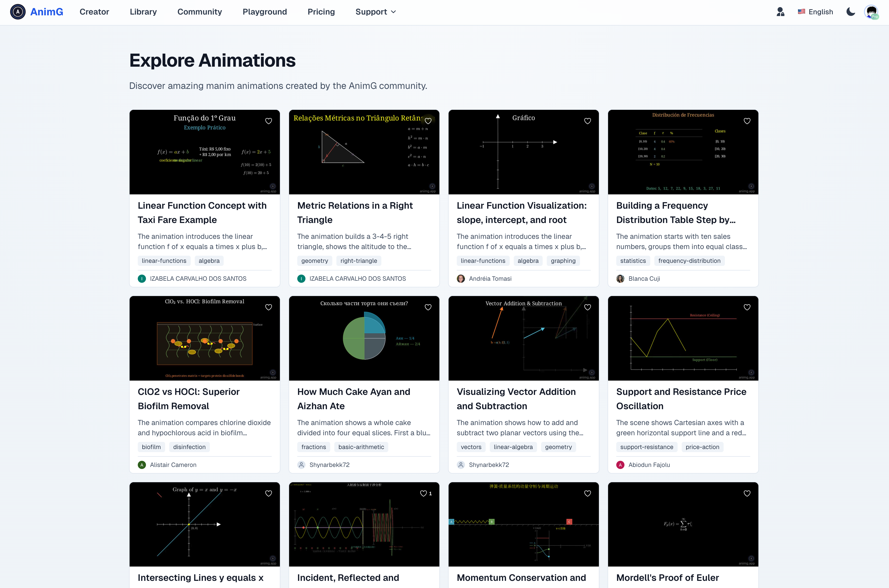Go to the Library page
This screenshot has height=588, width=889.
point(143,12)
